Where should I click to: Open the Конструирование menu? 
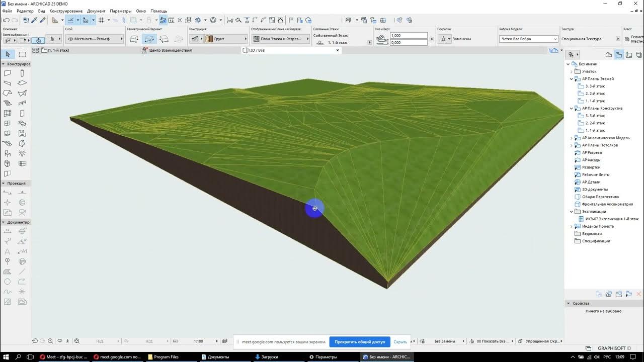(66, 11)
